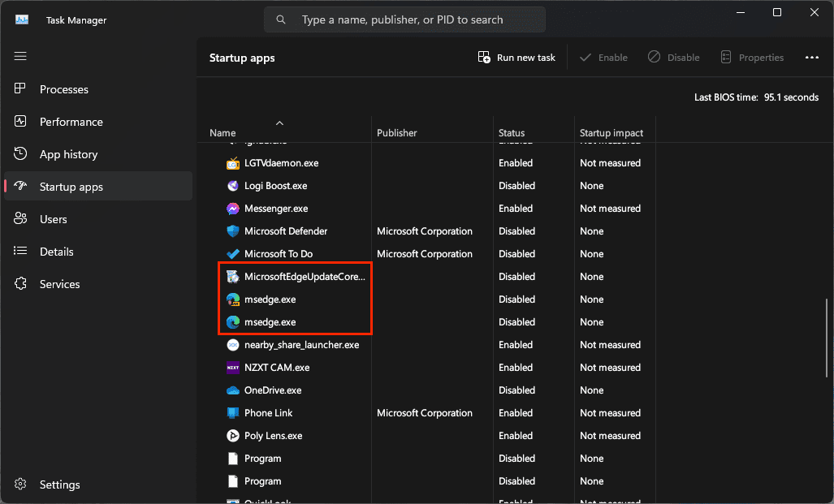This screenshot has width=834, height=504.
Task: Select the MicrosoftEdgeUpdateCore row name
Action: point(305,277)
